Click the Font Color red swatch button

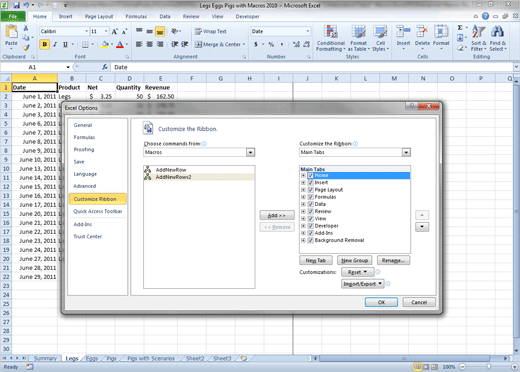[x=120, y=44]
